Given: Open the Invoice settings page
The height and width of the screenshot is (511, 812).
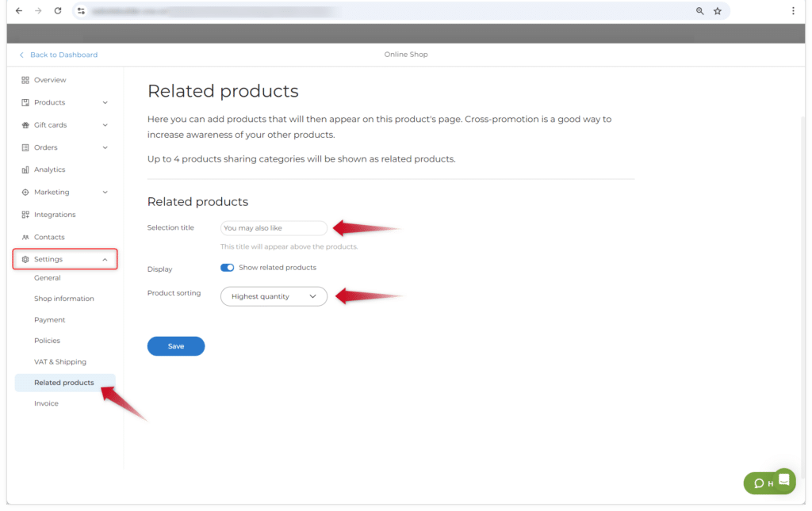Looking at the screenshot, I should click(x=46, y=404).
